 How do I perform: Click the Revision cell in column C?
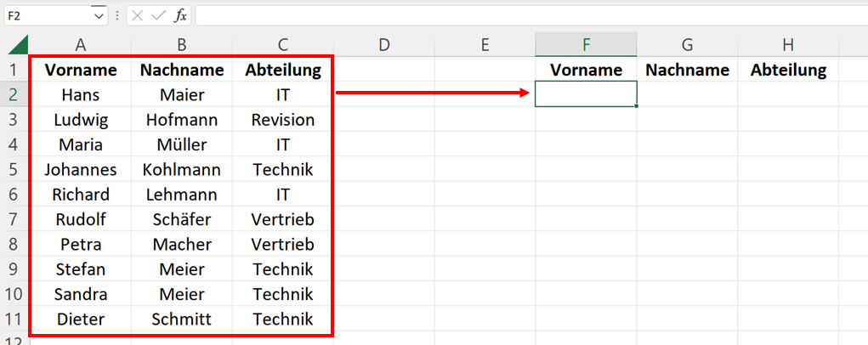[x=283, y=120]
